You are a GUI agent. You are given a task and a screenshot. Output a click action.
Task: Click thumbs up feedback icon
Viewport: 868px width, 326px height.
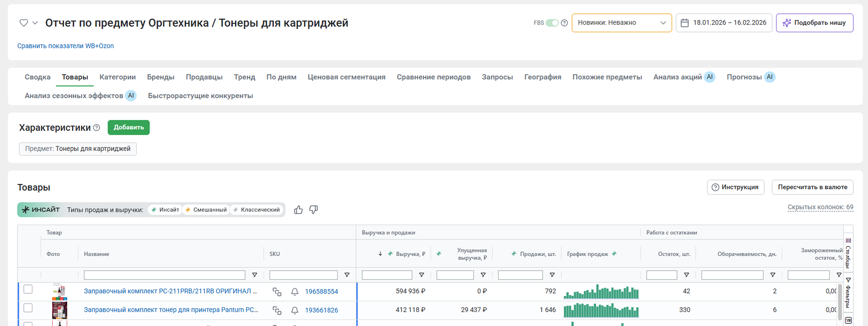point(298,210)
